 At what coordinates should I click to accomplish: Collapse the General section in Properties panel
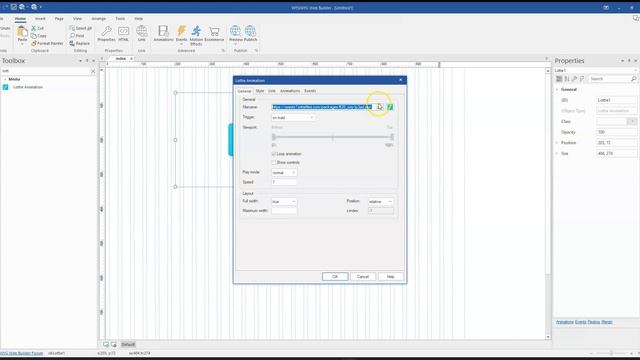557,89
